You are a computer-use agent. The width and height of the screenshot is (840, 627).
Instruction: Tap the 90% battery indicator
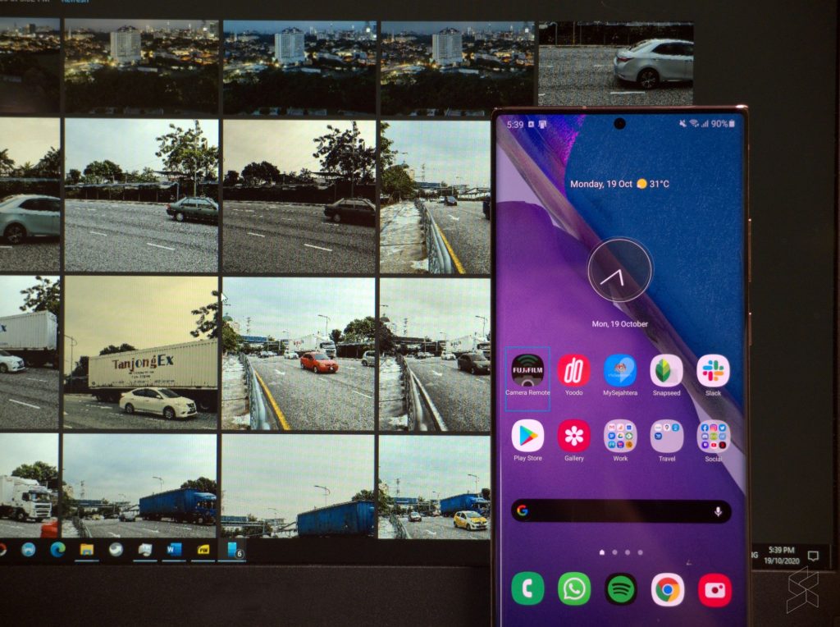(x=723, y=124)
